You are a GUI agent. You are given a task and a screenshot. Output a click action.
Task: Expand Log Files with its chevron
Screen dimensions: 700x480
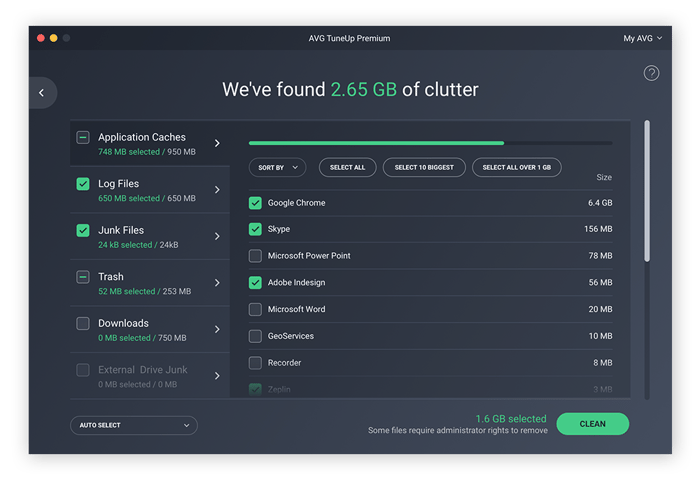[x=217, y=190]
